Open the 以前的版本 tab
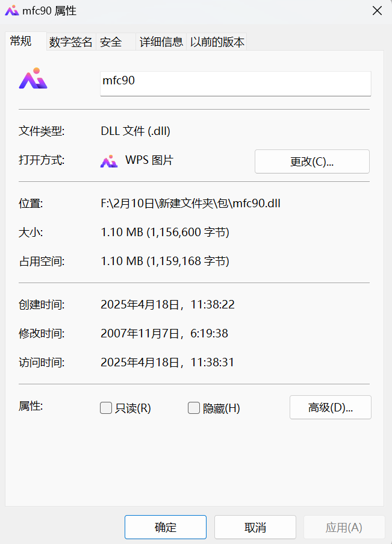The height and width of the screenshot is (544, 392). (216, 42)
